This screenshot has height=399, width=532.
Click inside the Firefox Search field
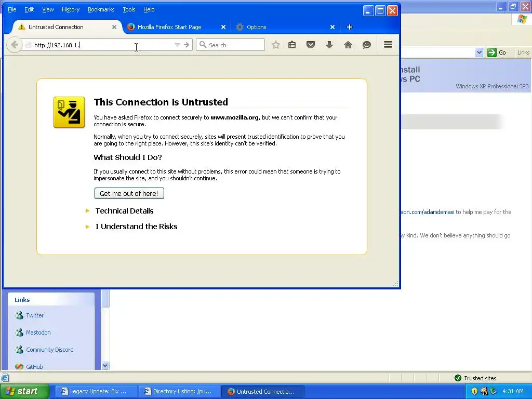click(x=230, y=45)
